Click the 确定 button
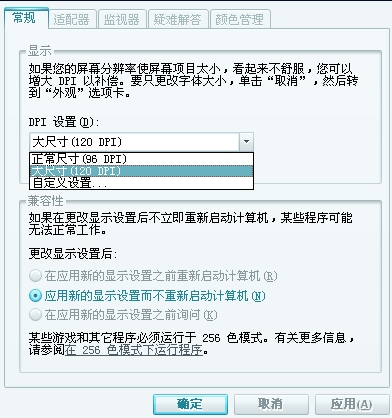The image size is (392, 418). [190, 404]
